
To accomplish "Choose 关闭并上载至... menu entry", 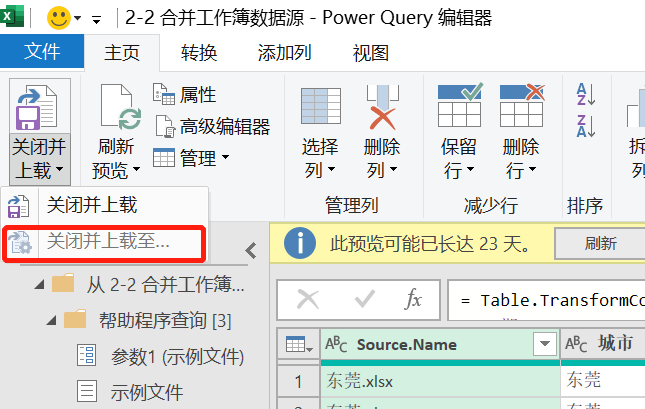I will pos(103,242).
